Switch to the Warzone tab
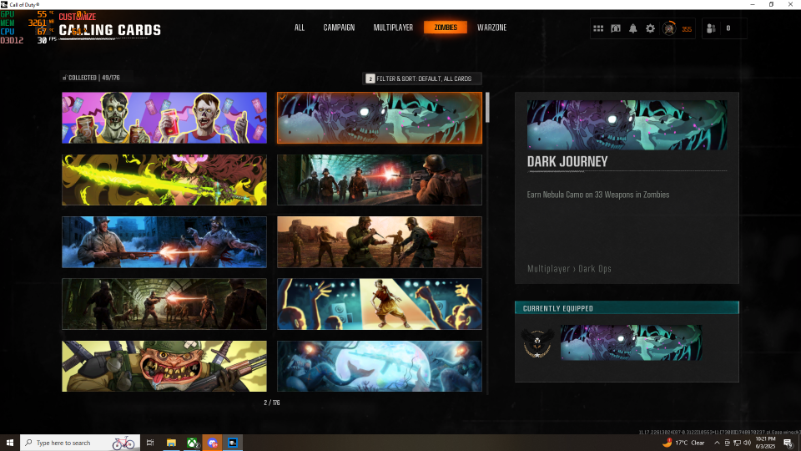 tap(492, 28)
